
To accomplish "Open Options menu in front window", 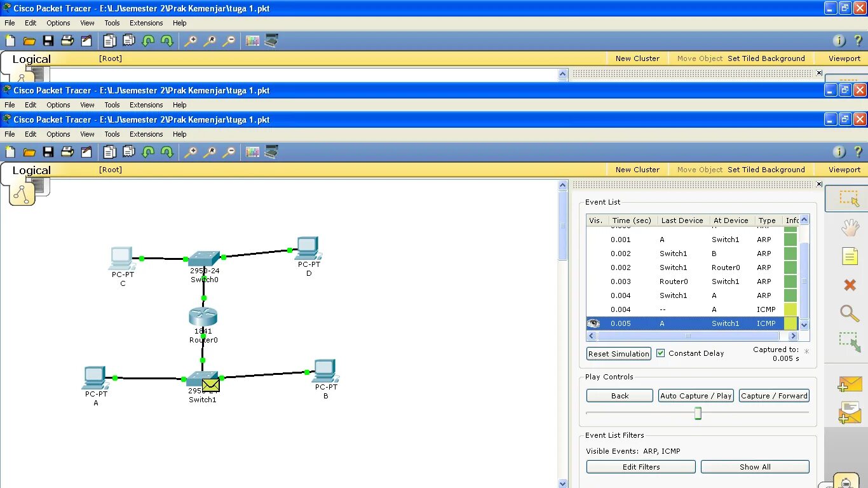I will click(58, 134).
